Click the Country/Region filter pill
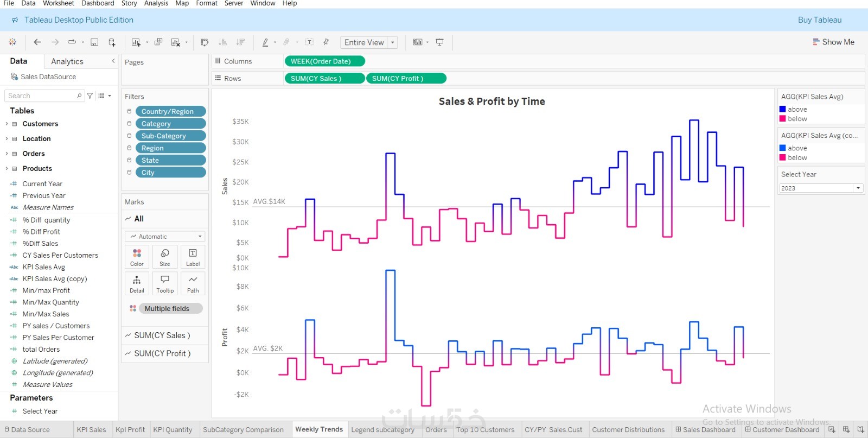 pyautogui.click(x=170, y=111)
